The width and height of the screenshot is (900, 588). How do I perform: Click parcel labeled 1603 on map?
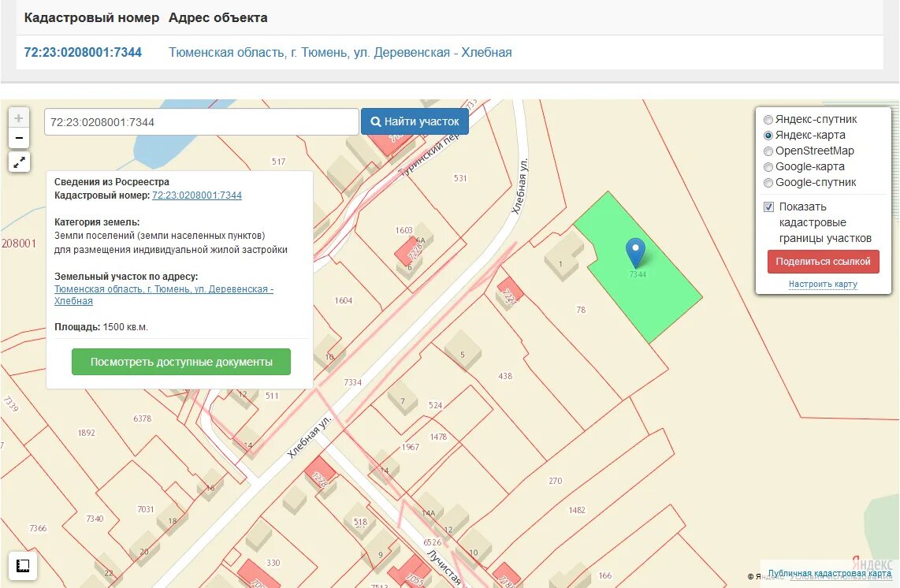[404, 230]
